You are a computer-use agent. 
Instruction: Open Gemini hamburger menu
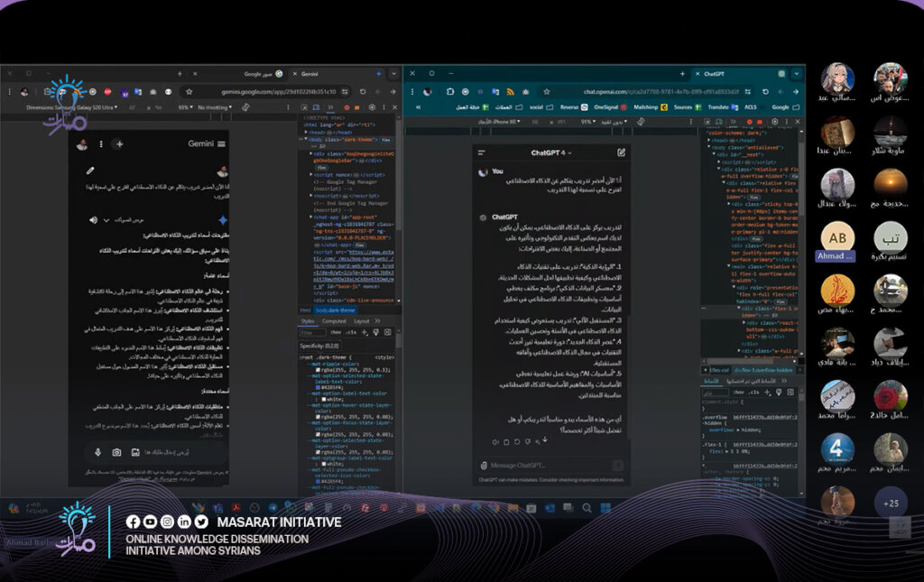222,143
